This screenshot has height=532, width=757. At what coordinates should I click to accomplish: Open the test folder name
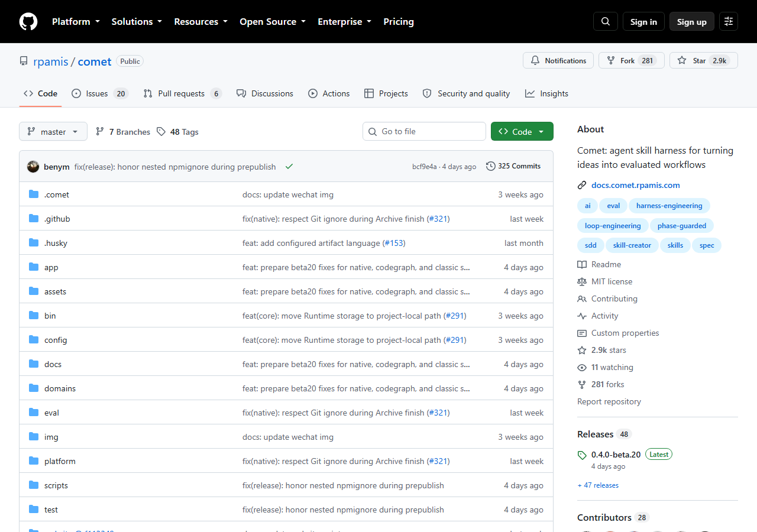pos(51,510)
